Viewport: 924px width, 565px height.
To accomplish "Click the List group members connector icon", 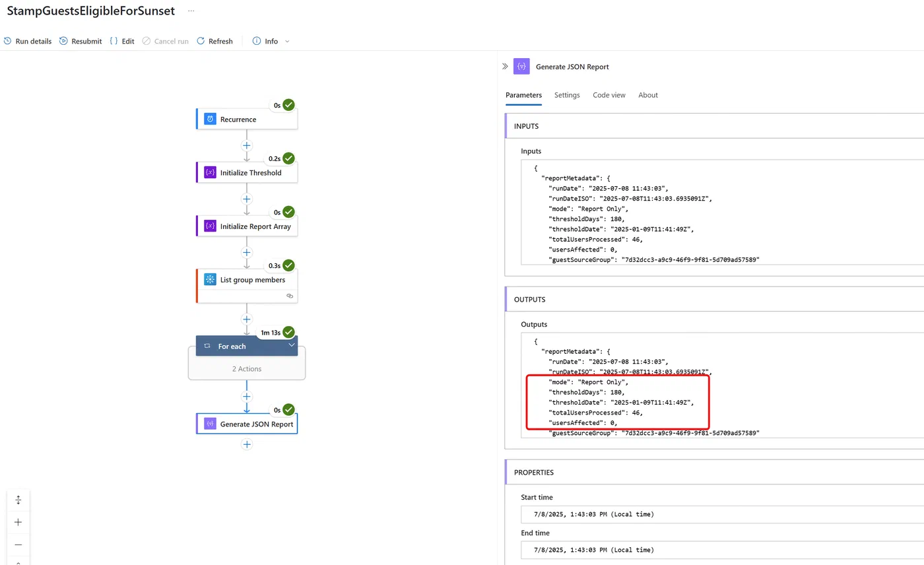I will click(x=211, y=280).
